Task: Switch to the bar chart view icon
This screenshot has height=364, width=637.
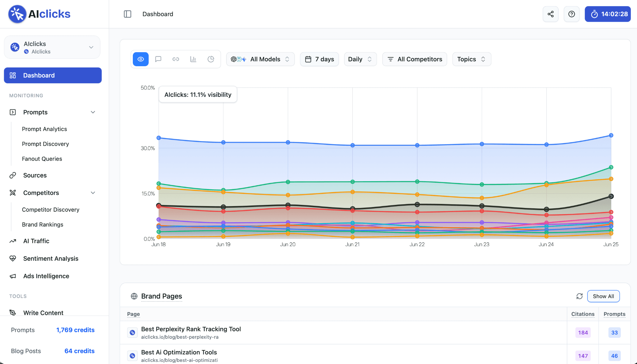Action: click(x=193, y=59)
